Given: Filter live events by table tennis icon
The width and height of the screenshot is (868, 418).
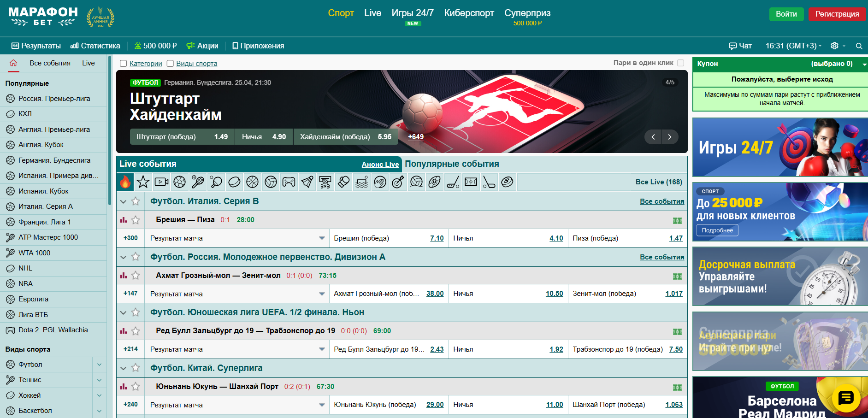Looking at the screenshot, I should (x=216, y=182).
